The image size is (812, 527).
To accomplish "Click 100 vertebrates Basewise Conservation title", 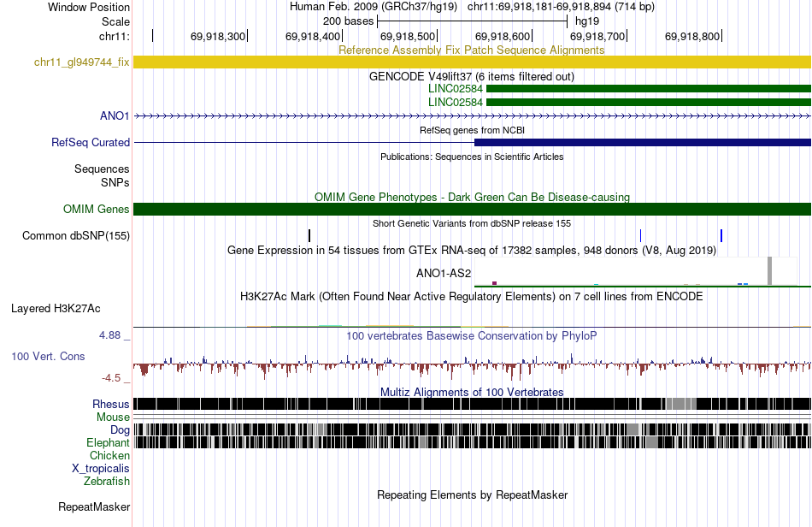I will (x=472, y=335).
